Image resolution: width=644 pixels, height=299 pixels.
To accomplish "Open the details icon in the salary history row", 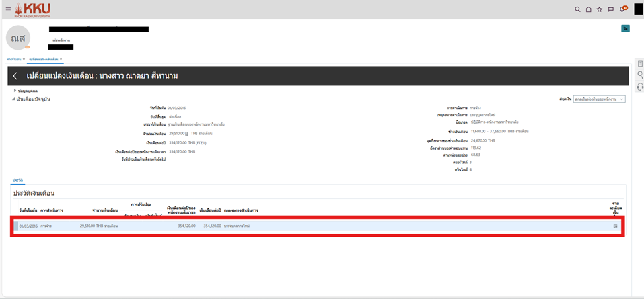I will [615, 226].
